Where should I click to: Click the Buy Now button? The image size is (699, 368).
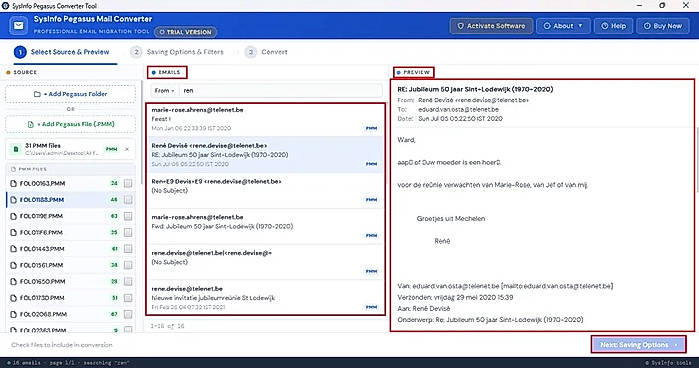tap(662, 26)
